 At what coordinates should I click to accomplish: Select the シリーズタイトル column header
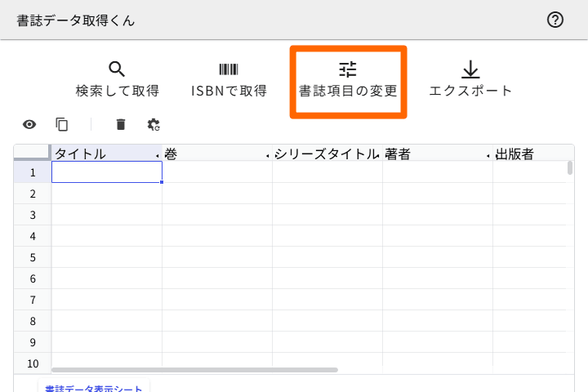pyautogui.click(x=327, y=154)
